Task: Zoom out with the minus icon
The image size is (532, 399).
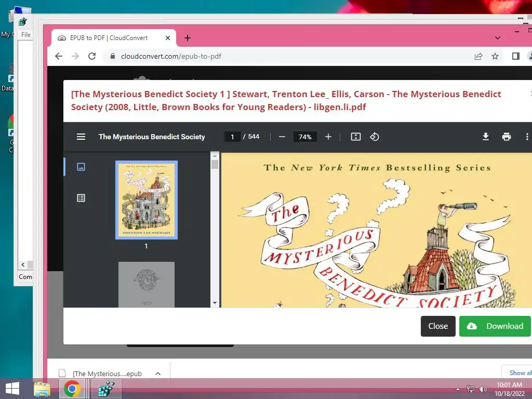Action: tap(282, 137)
